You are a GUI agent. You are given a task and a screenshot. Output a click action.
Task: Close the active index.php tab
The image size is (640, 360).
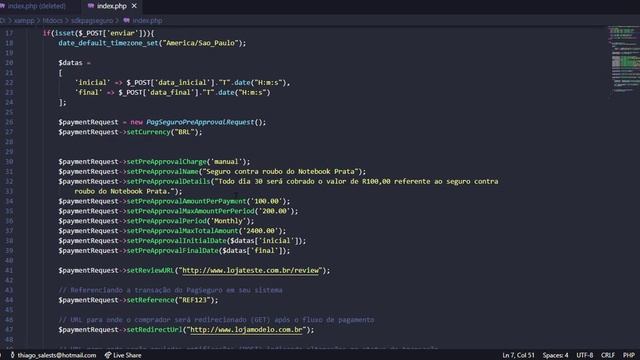[x=134, y=6]
